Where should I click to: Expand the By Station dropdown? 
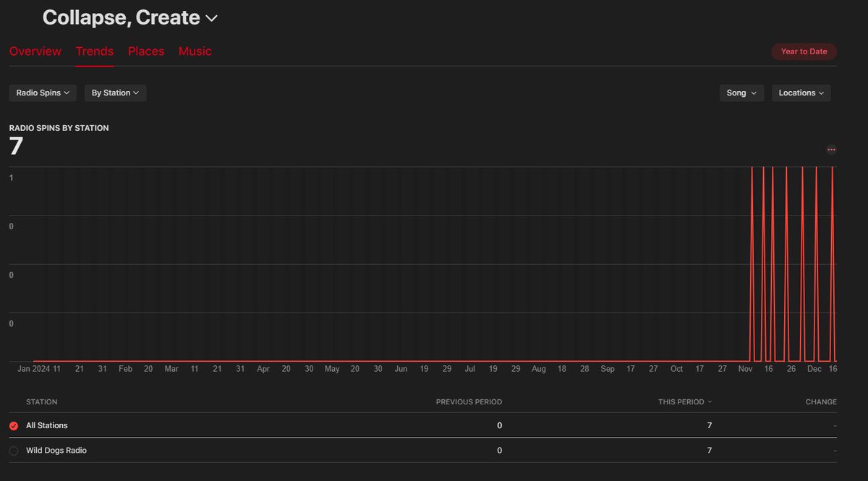coord(116,93)
